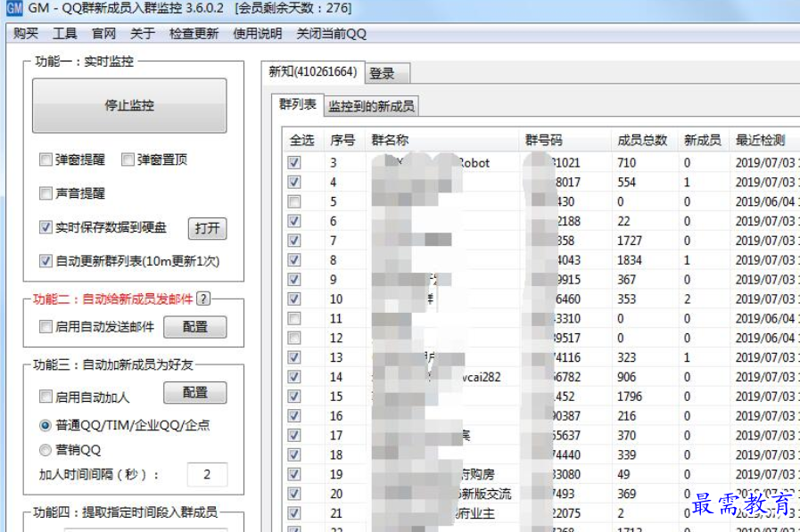Enable 声音提醒 checkbox
This screenshot has width=800, height=532.
45,193
